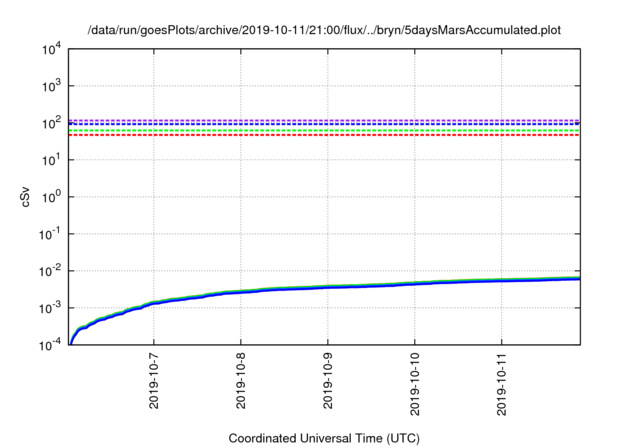
Task: Click the 10^3 y-axis tick label
Action: (52, 86)
